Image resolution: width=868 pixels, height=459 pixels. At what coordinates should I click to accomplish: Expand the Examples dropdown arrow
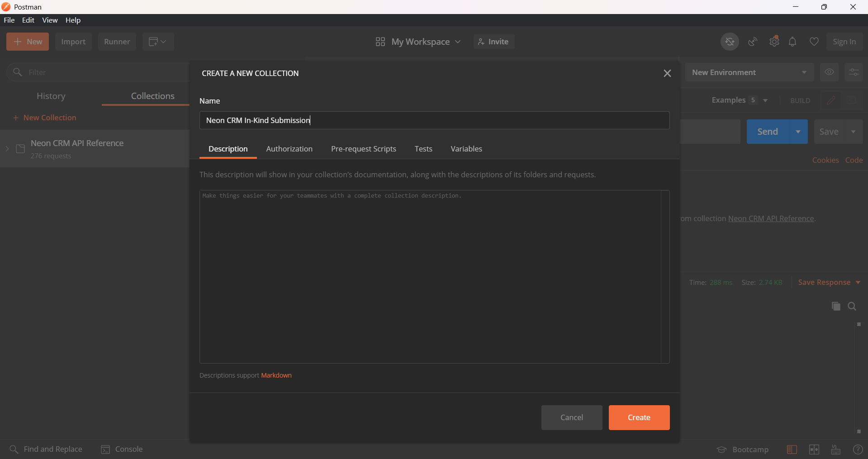765,100
